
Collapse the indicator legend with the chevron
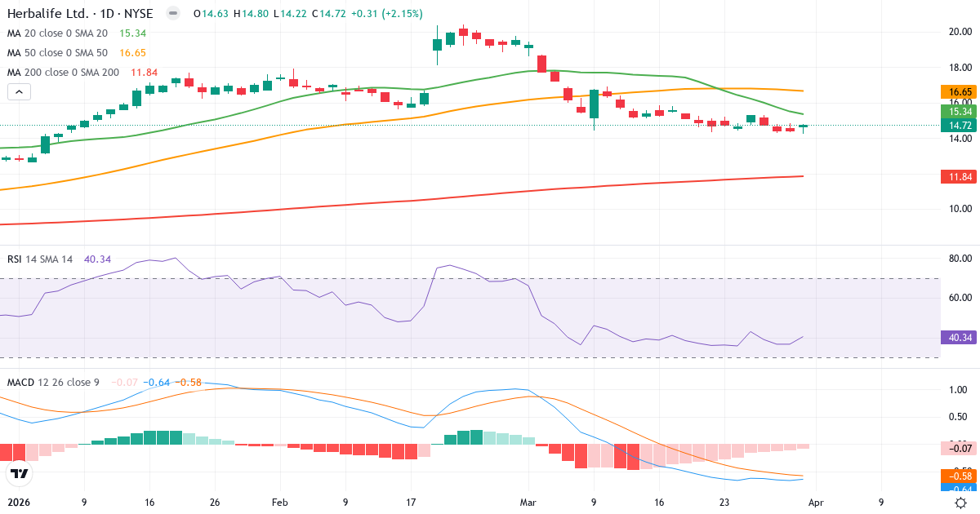click(18, 91)
